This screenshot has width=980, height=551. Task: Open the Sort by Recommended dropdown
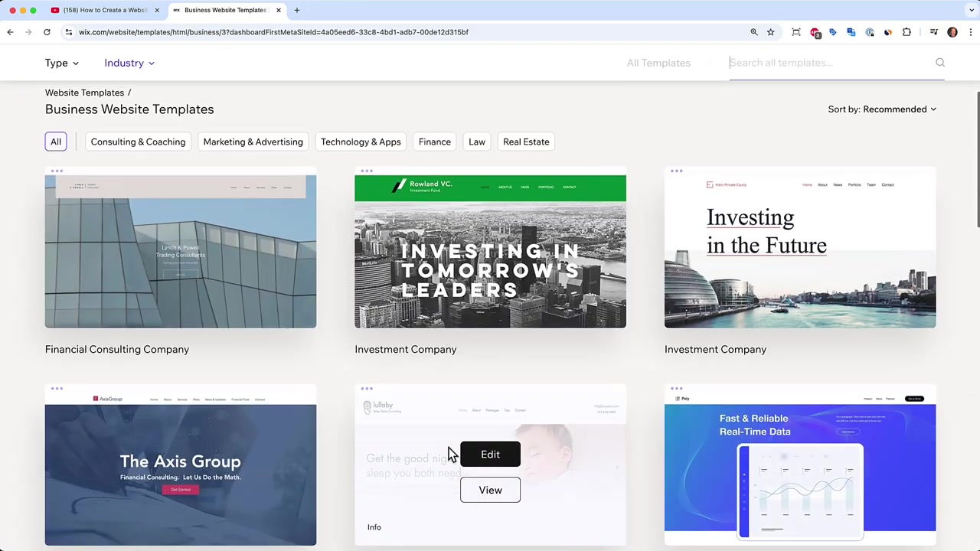[882, 109]
